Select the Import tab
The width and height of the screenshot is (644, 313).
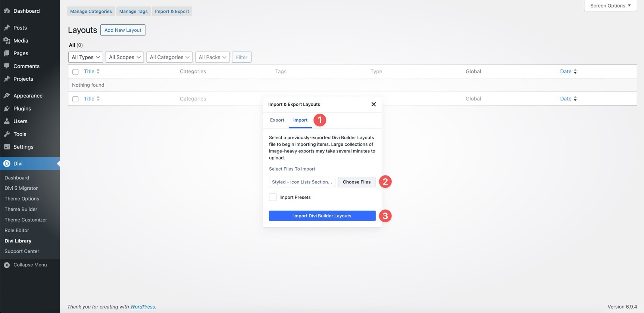pyautogui.click(x=300, y=120)
